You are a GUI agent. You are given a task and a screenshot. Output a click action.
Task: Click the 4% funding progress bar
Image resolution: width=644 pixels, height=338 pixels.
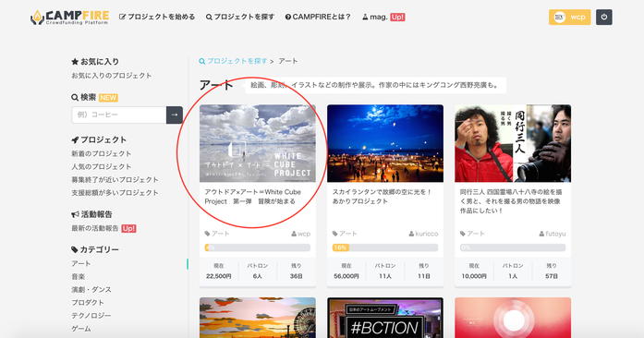258,247
